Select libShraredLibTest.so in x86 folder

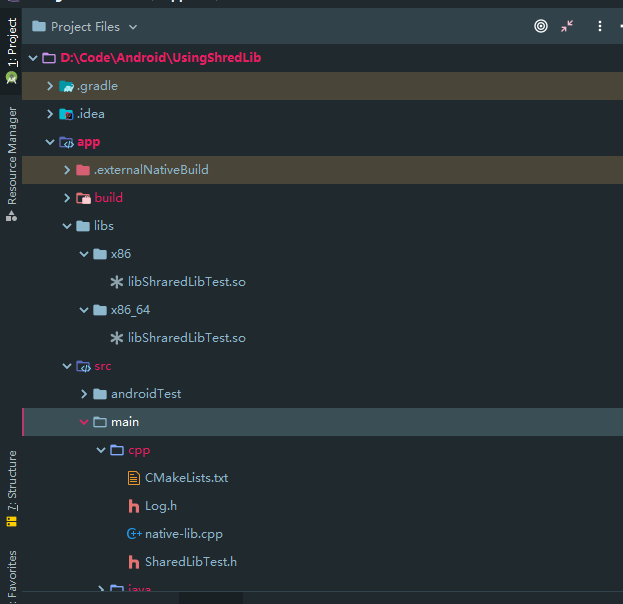click(187, 282)
